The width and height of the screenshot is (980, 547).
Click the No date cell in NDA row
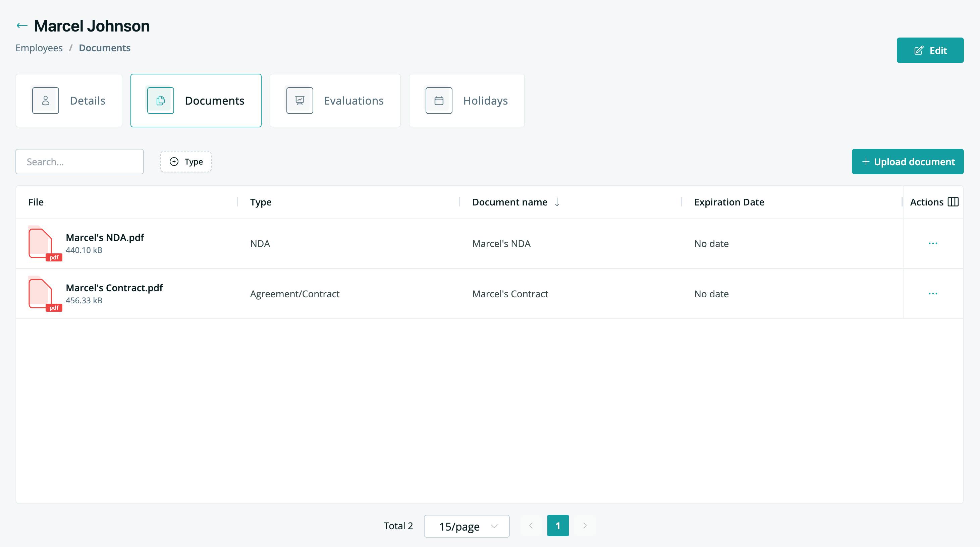(711, 244)
